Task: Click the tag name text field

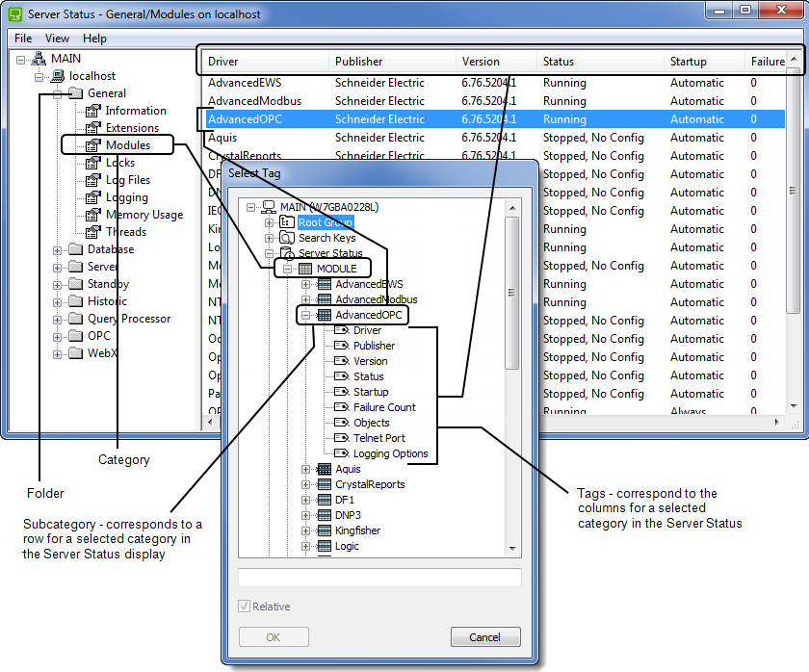Action: click(379, 578)
